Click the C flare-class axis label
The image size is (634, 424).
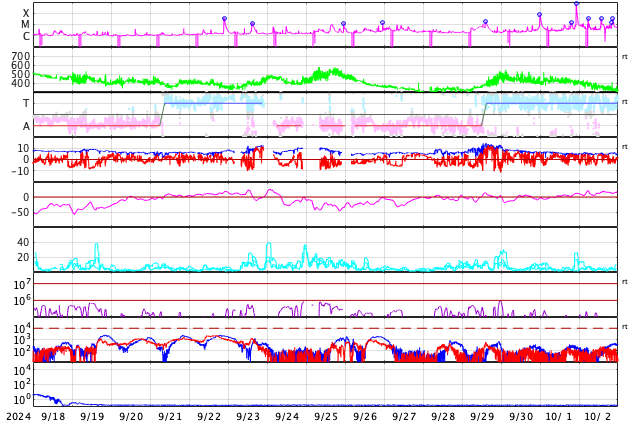26,36
